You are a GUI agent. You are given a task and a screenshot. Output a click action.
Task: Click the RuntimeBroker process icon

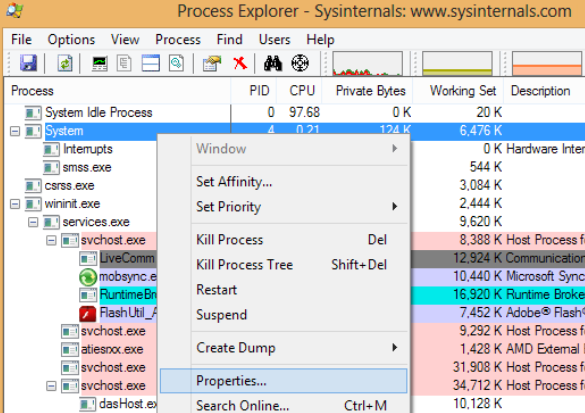pyautogui.click(x=88, y=295)
